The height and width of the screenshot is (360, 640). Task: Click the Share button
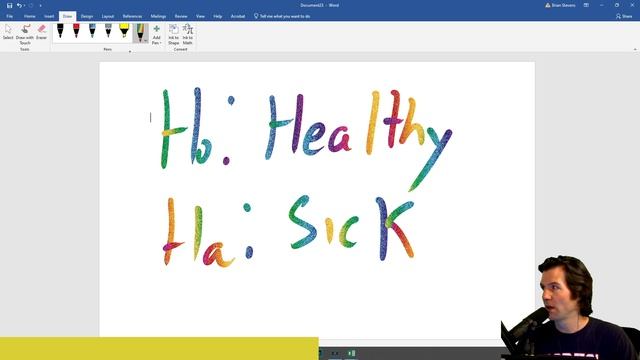[624, 16]
